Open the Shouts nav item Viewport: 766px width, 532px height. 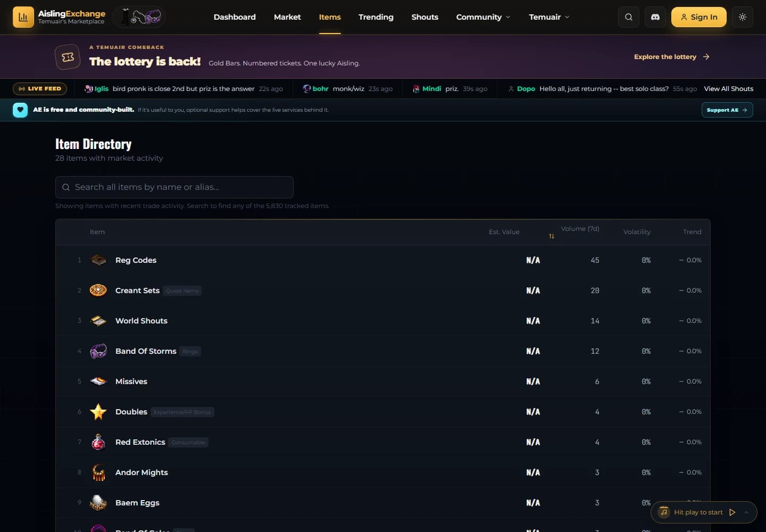(x=425, y=17)
